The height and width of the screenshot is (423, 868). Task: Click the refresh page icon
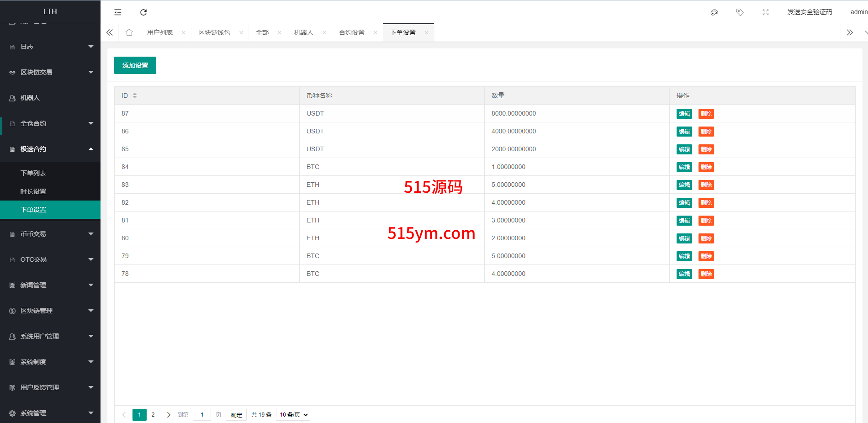pos(143,12)
